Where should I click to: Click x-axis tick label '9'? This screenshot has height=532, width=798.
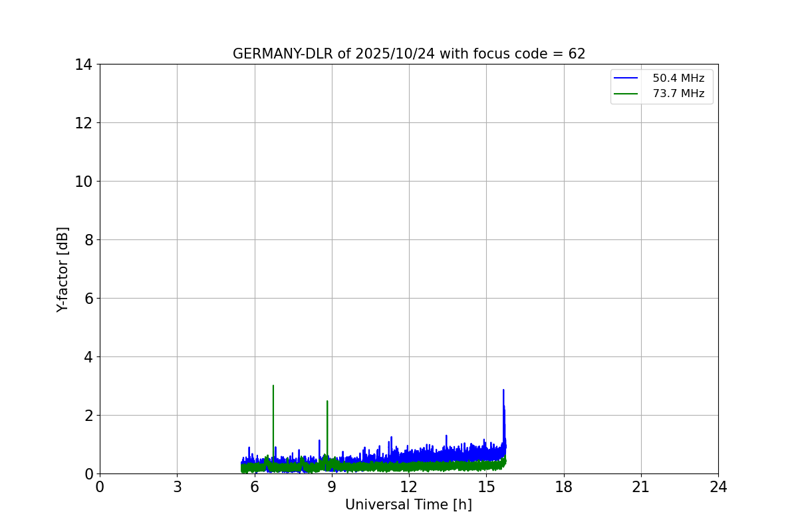pos(332,487)
